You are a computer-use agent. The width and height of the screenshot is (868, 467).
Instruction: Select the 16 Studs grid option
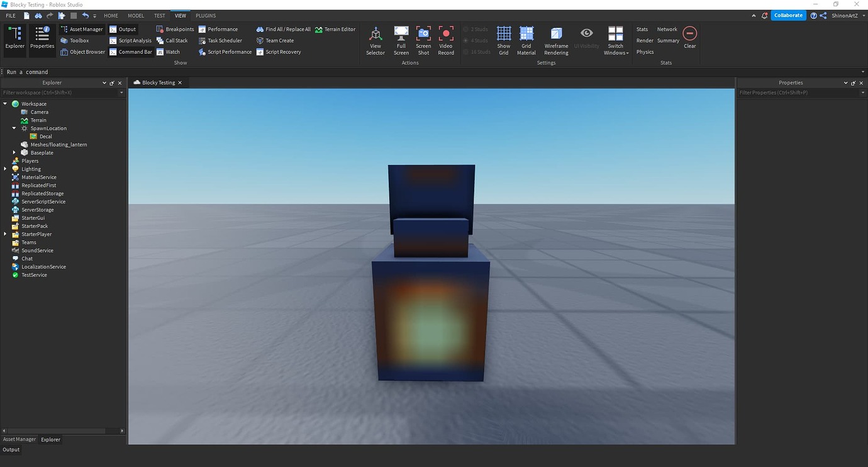477,52
